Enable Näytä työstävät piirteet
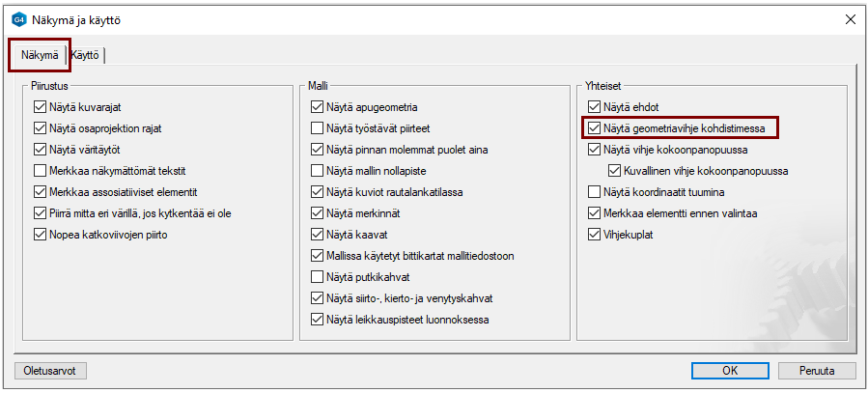 [x=318, y=128]
